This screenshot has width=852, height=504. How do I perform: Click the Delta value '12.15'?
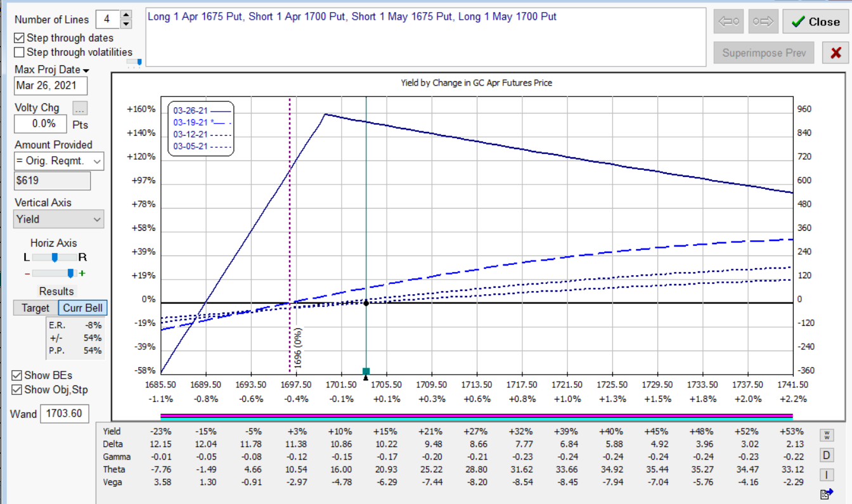tap(160, 444)
